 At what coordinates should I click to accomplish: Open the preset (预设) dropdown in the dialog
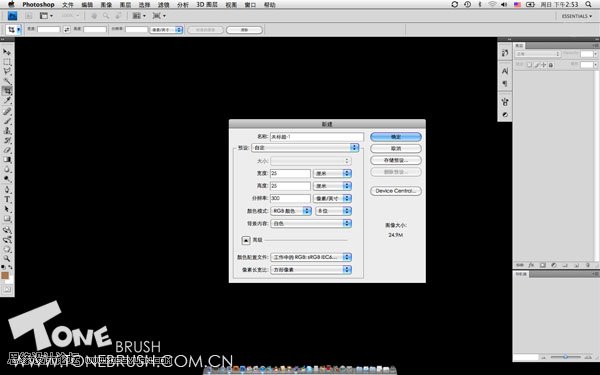305,148
